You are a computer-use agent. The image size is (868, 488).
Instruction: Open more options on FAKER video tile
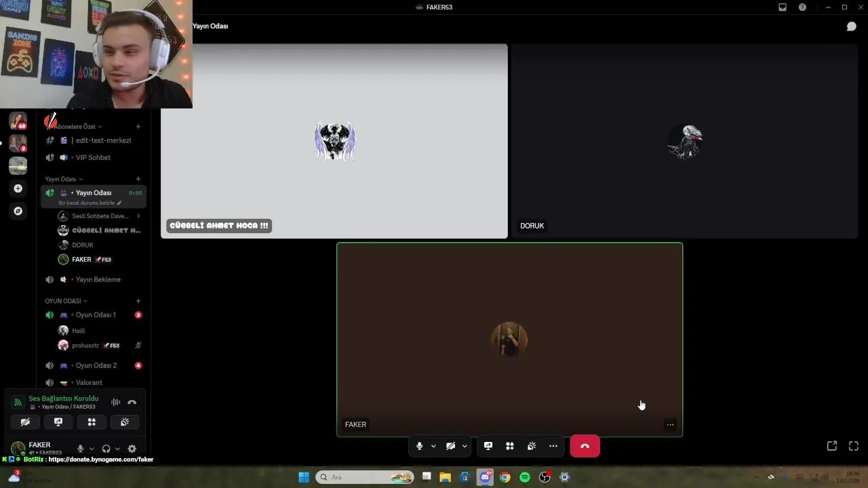pyautogui.click(x=670, y=425)
